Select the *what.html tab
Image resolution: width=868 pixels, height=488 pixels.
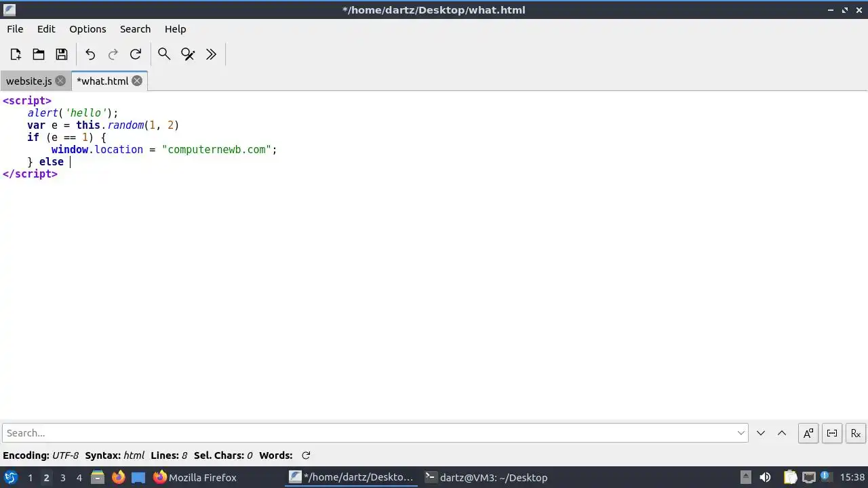pos(102,81)
